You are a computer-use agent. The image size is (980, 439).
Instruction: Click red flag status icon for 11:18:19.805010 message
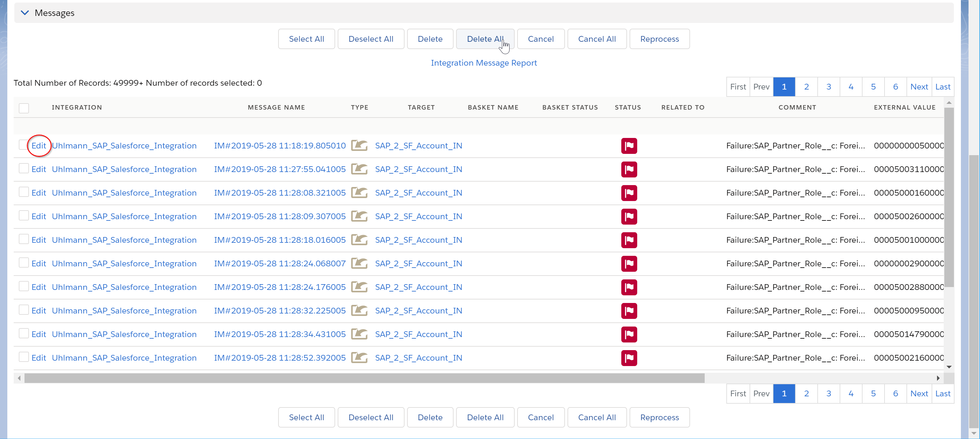pos(629,146)
